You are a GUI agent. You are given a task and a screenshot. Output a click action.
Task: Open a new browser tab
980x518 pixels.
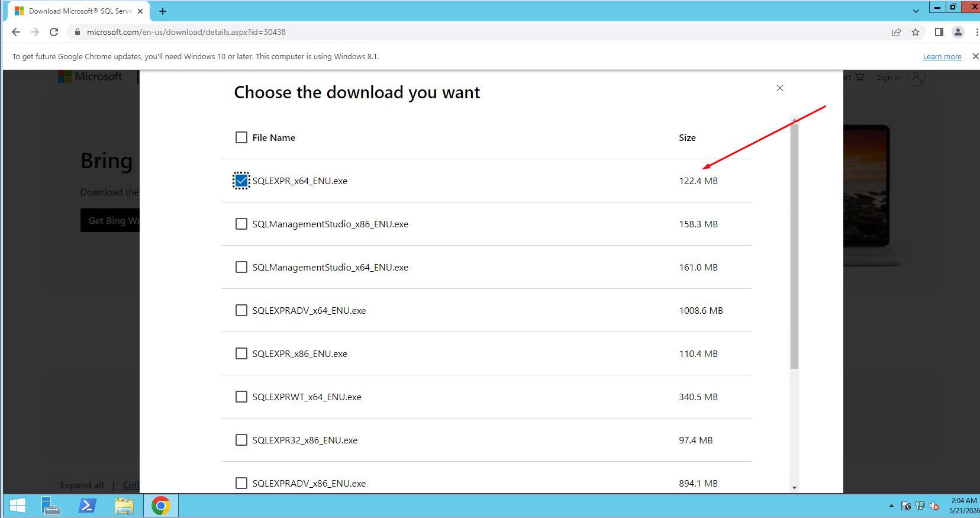click(x=163, y=11)
